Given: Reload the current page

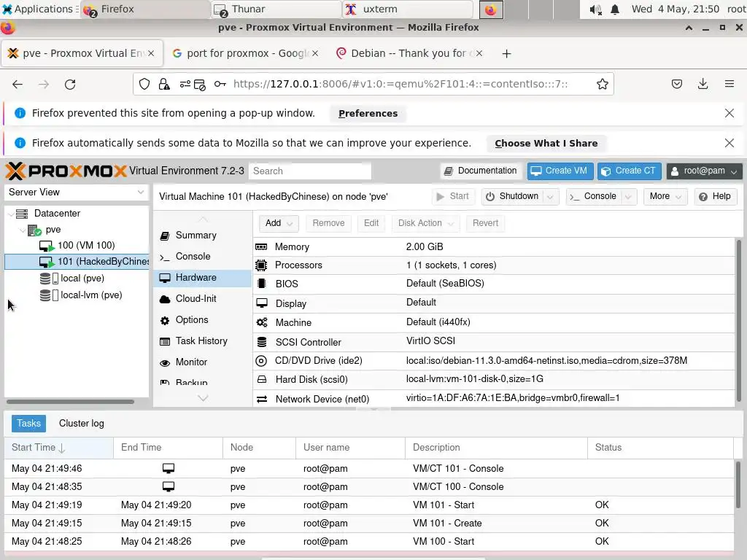Looking at the screenshot, I should pyautogui.click(x=70, y=85).
